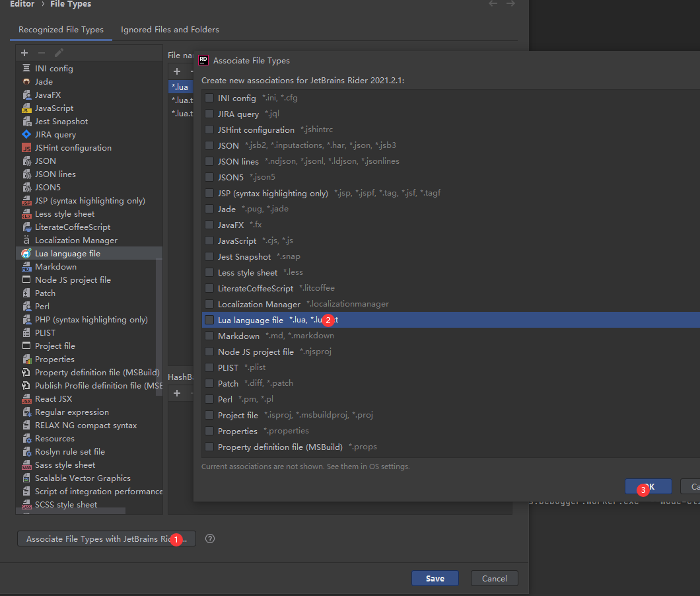Click the OK button in the dialog
Viewport: 700px width, 596px height.
[648, 486]
